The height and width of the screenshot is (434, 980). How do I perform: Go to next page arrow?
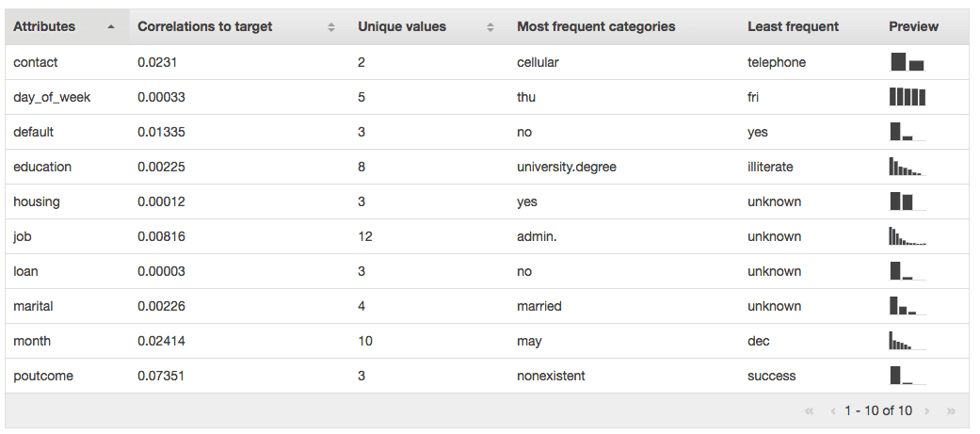tap(927, 410)
